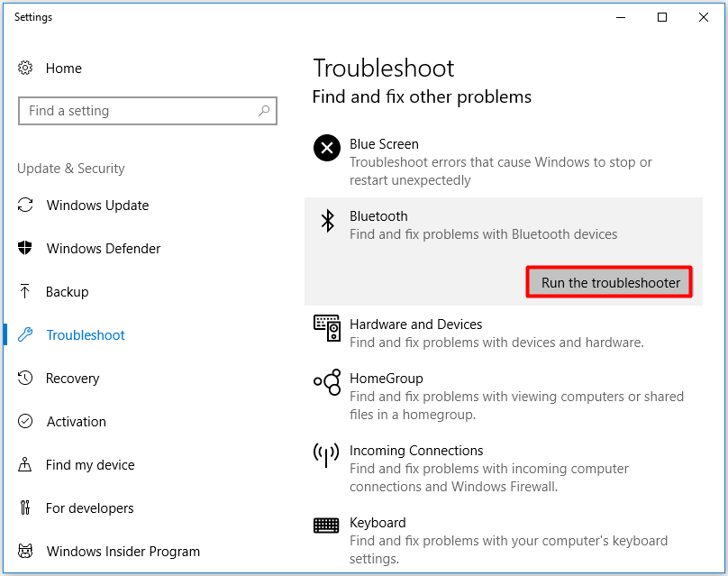
Task: Minimize the Settings window
Action: tap(620, 18)
